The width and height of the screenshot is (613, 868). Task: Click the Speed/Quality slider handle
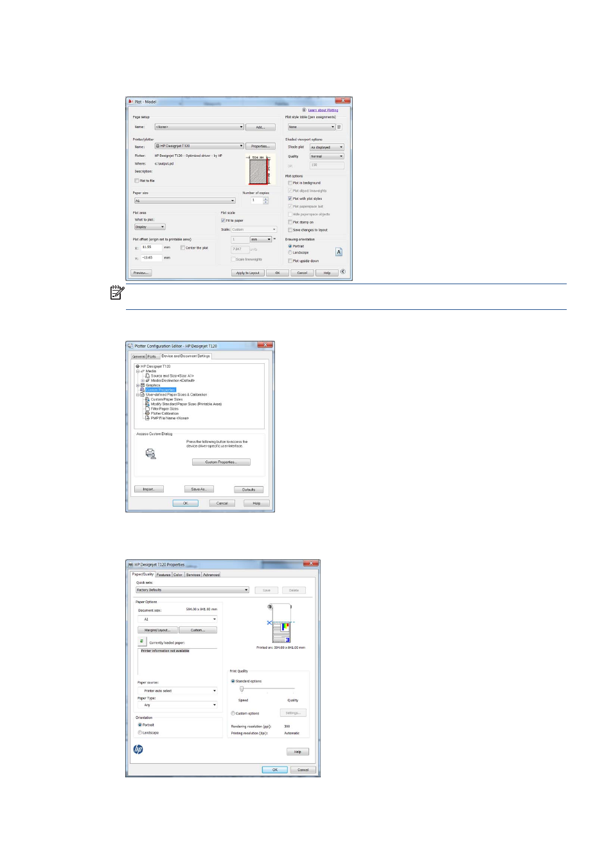coord(242,689)
